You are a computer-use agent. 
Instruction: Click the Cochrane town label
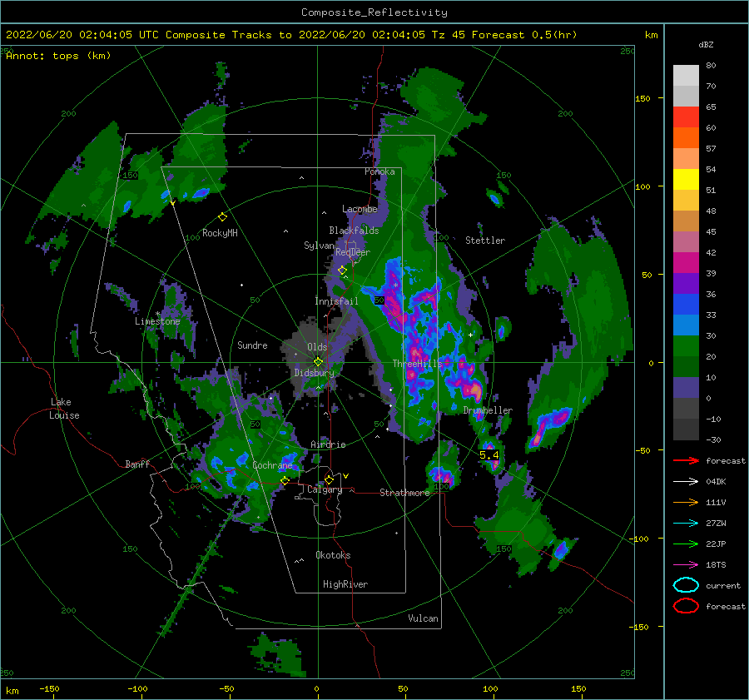click(272, 465)
